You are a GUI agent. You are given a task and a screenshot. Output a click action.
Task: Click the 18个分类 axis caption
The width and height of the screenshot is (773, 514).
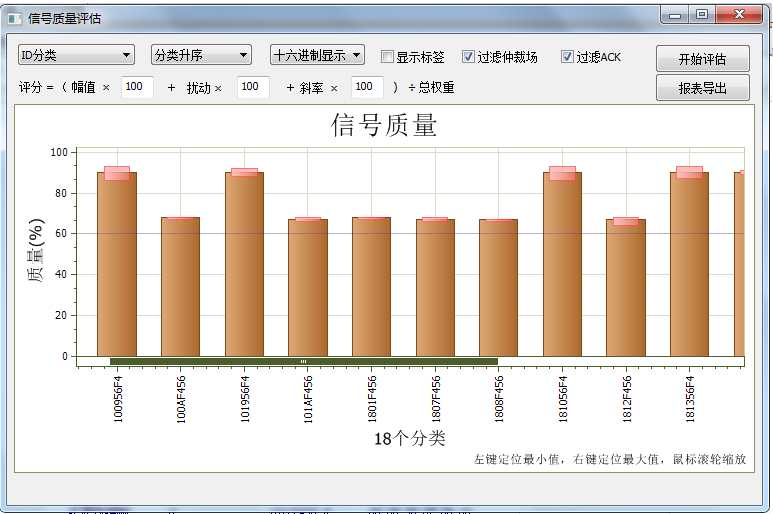click(409, 438)
